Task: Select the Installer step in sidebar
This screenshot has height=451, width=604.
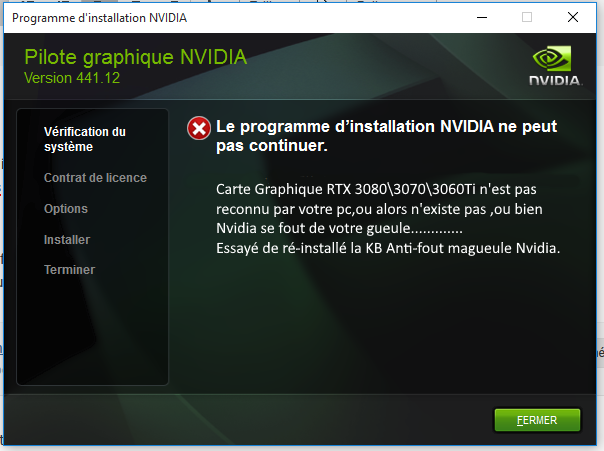Action: [67, 240]
